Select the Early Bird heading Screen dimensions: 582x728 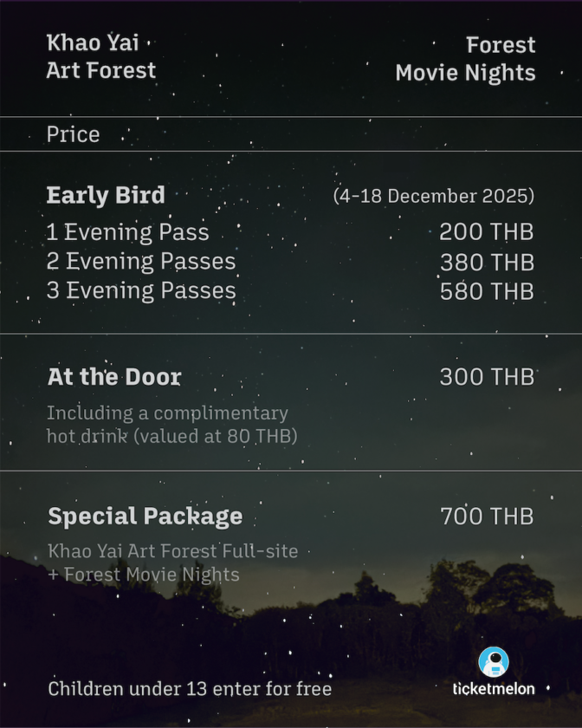coord(106,196)
